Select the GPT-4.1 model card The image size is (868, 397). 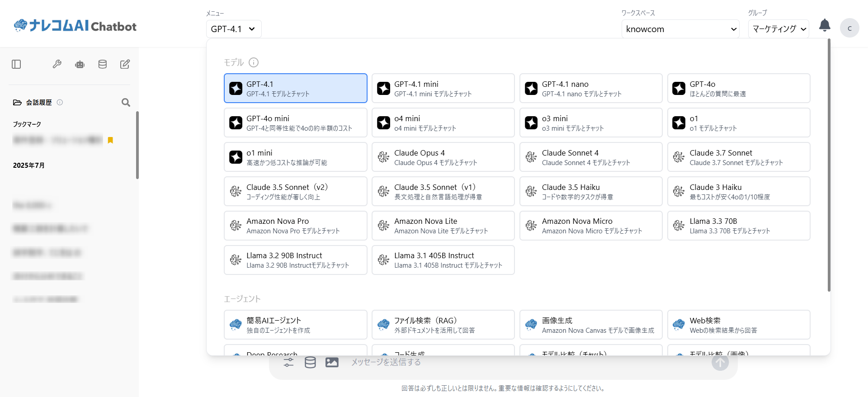[296, 88]
